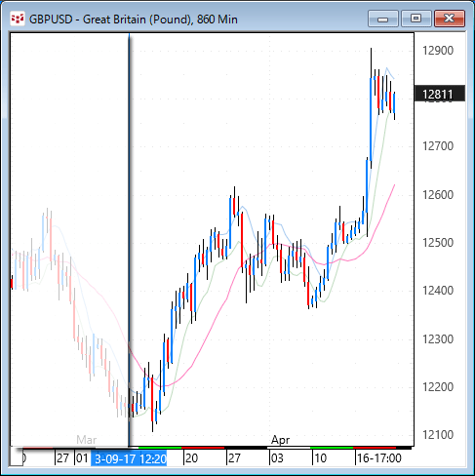Click the 12200 price scale label

(438, 387)
